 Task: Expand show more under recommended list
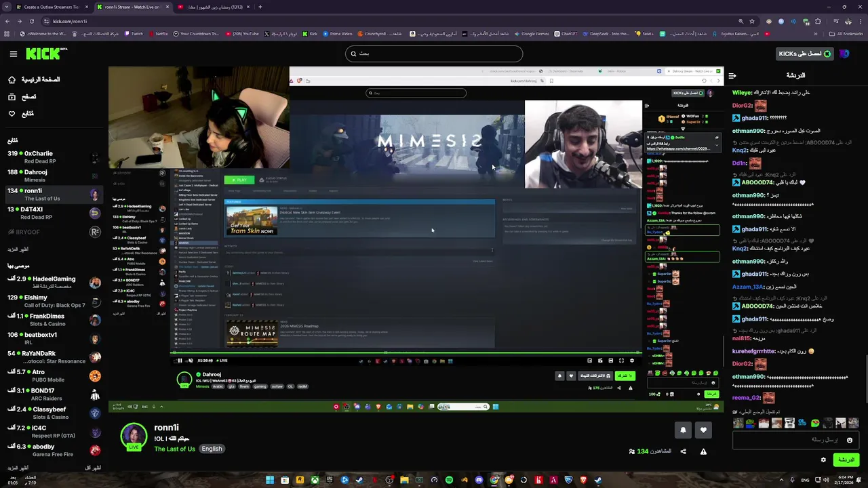coord(18,468)
